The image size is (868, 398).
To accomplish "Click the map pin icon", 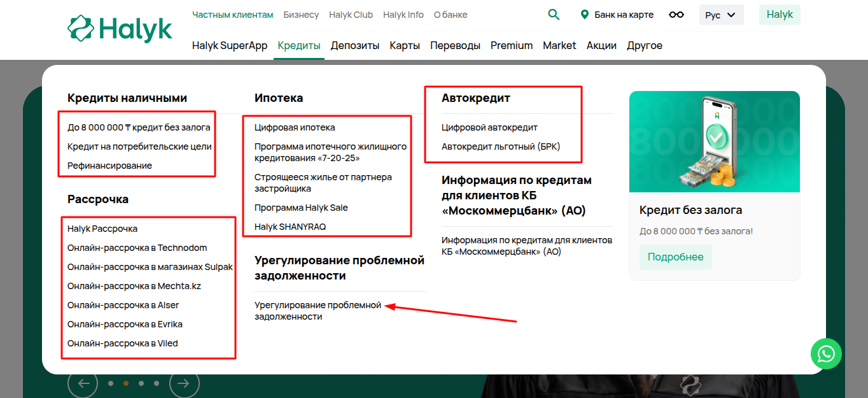I will point(585,15).
